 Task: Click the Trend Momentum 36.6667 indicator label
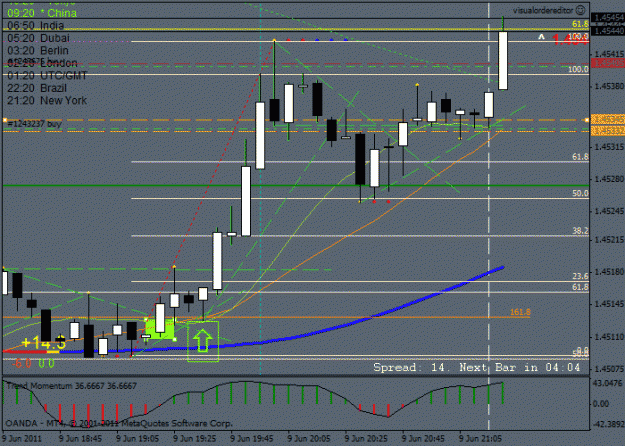pyautogui.click(x=71, y=386)
